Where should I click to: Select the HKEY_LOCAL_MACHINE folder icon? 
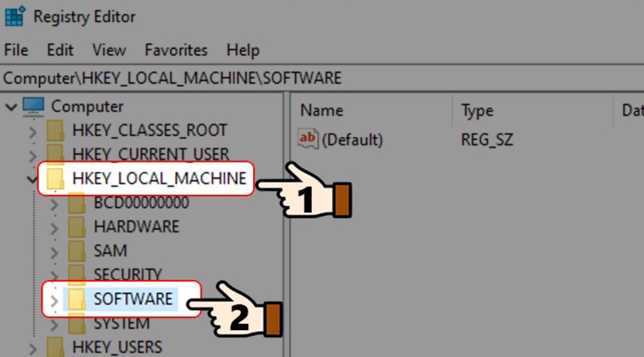(55, 178)
